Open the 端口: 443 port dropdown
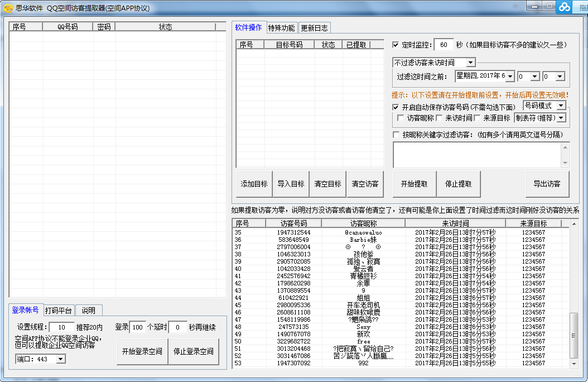The width and height of the screenshot is (588, 382). (60, 359)
